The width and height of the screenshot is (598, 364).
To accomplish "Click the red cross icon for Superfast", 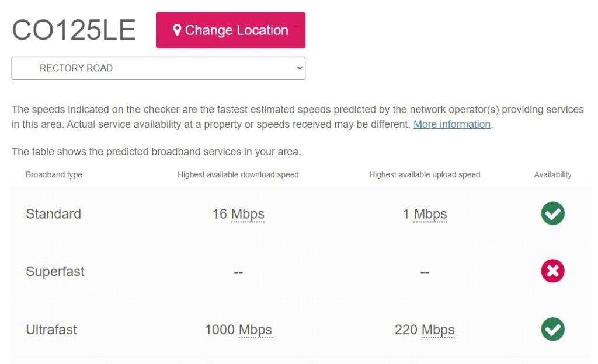I will pos(552,271).
